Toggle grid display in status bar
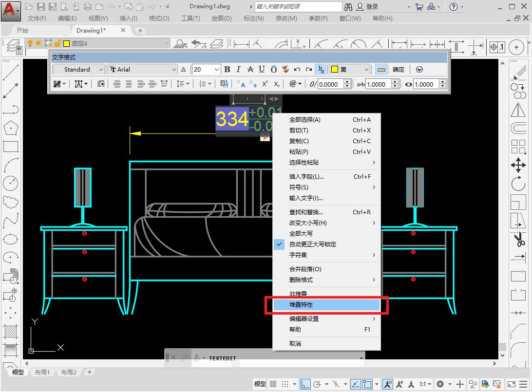532x392 pixels. click(x=273, y=384)
